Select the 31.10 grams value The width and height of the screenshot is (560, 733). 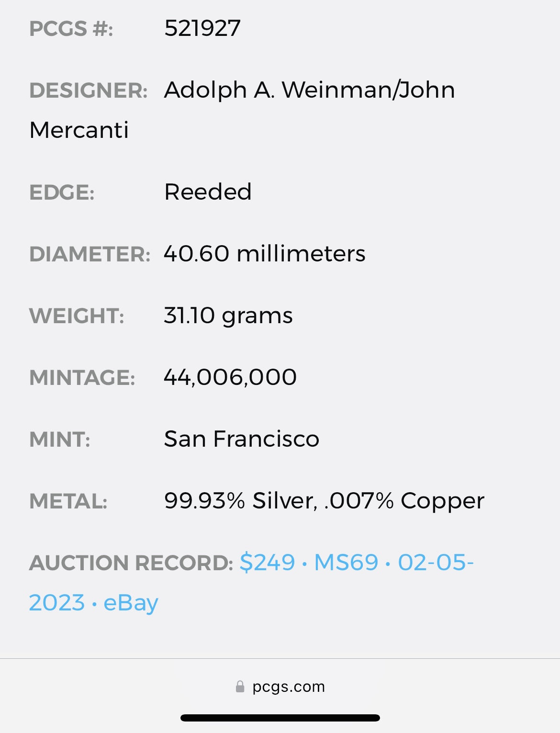click(x=228, y=316)
